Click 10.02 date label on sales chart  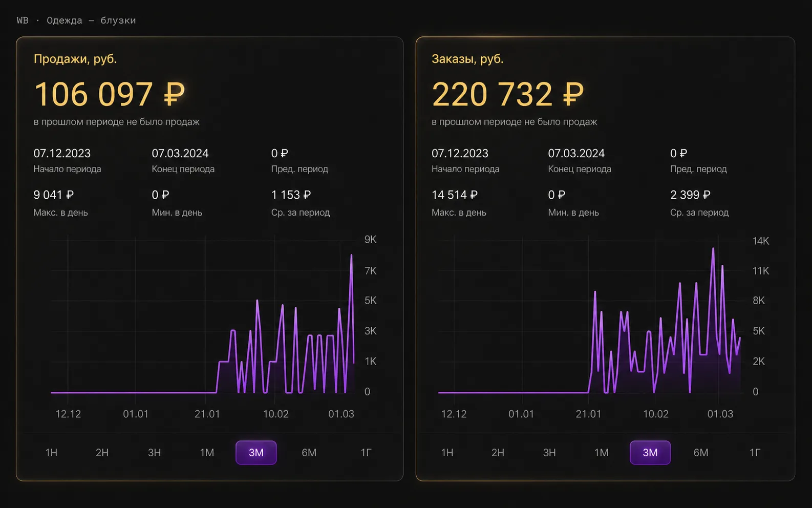(275, 414)
